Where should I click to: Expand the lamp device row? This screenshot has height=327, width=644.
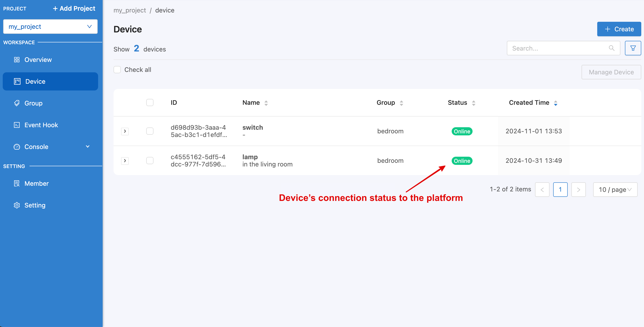click(125, 161)
